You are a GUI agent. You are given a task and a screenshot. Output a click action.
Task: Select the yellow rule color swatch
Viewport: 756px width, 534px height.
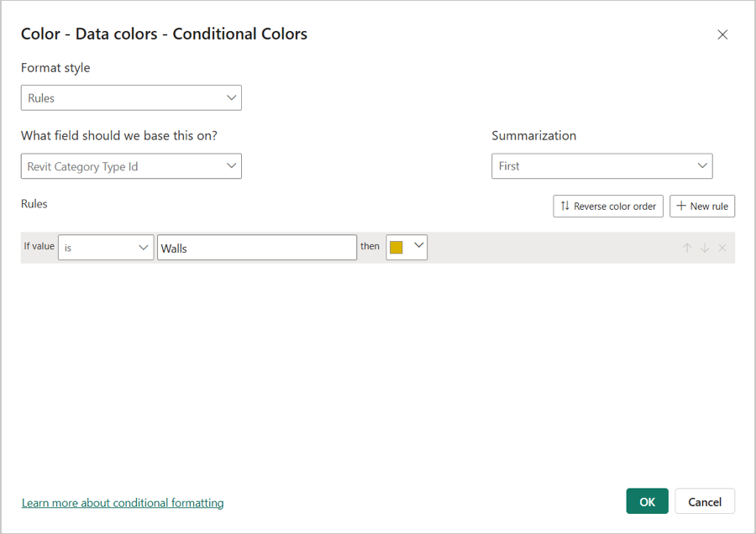pyautogui.click(x=396, y=247)
